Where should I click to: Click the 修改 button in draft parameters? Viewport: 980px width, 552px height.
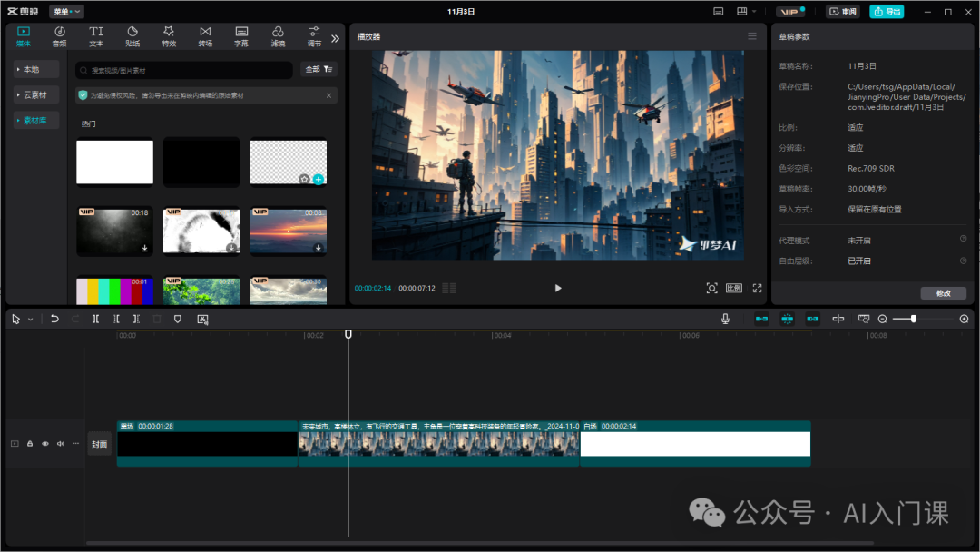point(943,293)
